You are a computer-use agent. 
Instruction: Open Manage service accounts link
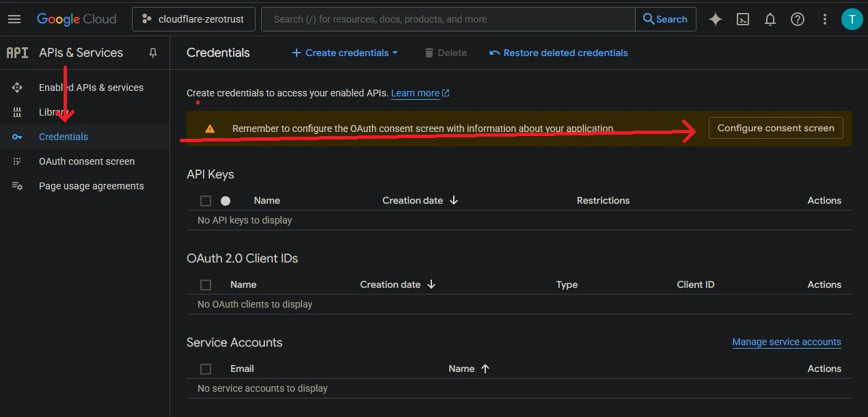click(787, 342)
